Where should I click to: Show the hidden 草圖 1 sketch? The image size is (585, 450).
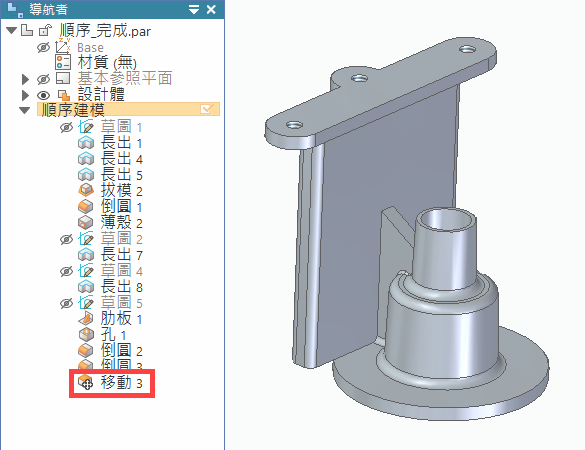pos(66,128)
